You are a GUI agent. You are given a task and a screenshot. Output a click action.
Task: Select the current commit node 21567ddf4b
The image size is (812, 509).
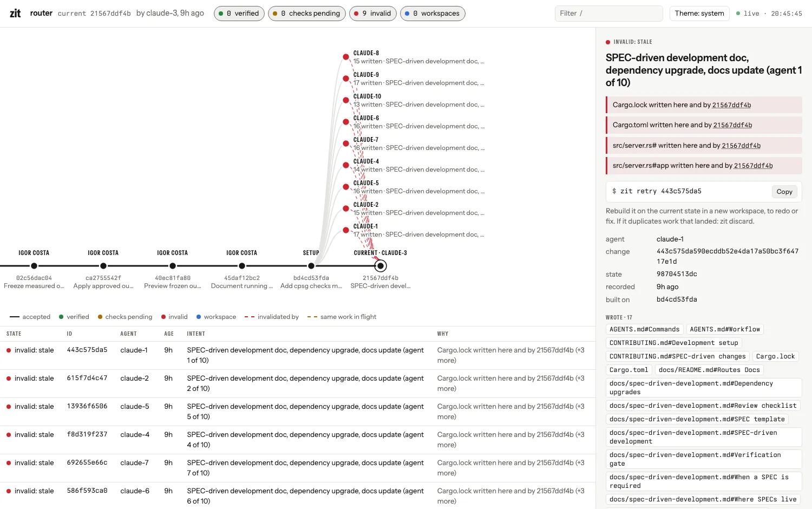[x=381, y=266]
